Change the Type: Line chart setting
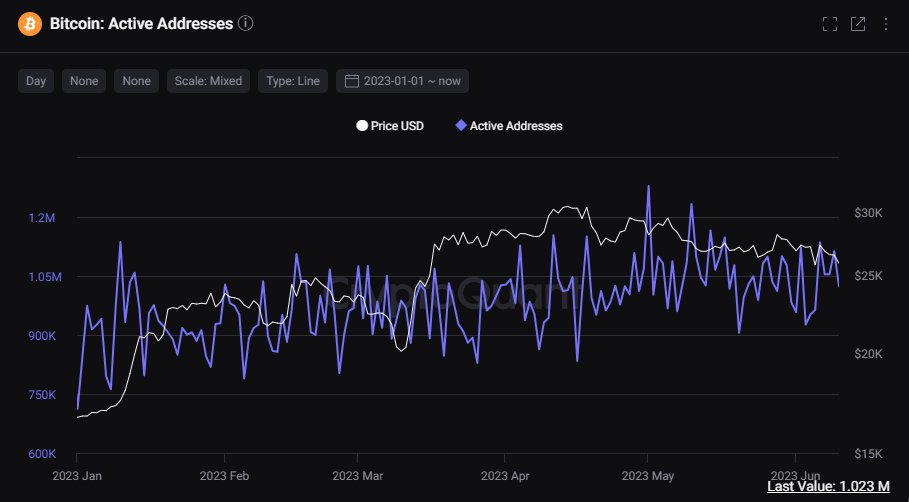909x502 pixels. [293, 81]
